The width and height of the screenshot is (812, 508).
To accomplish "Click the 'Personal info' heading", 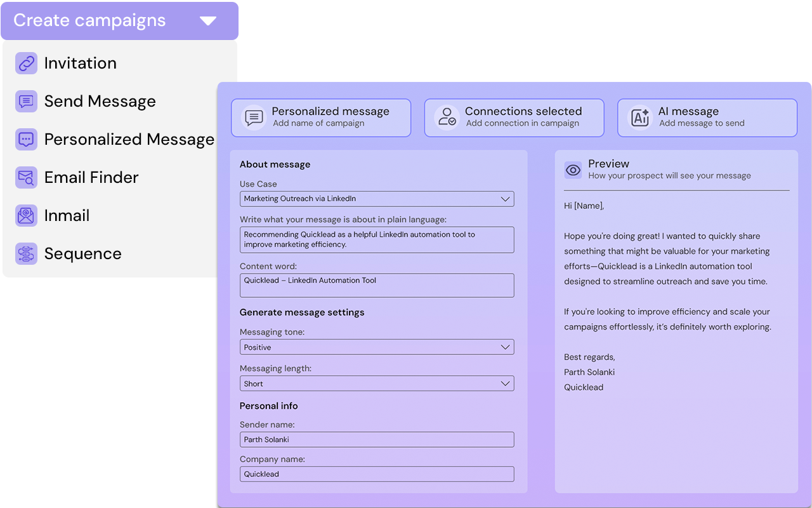I will 268,406.
